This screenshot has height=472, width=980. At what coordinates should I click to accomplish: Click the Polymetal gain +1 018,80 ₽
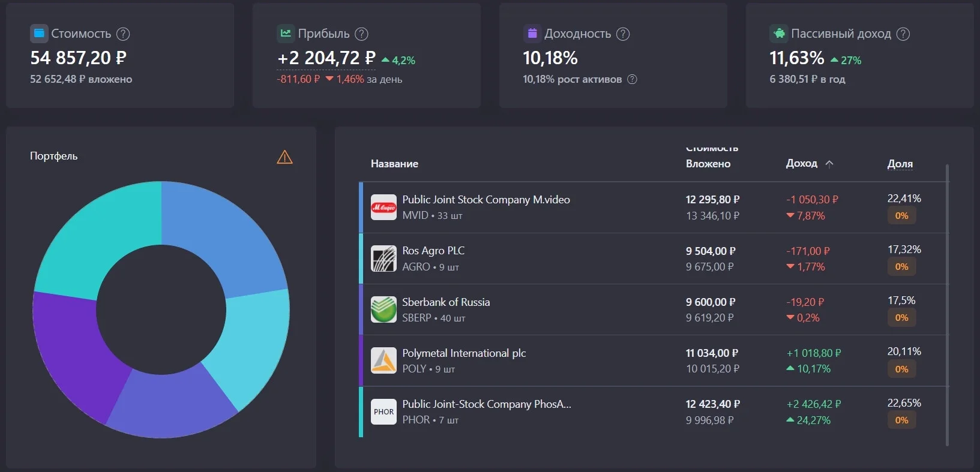814,353
